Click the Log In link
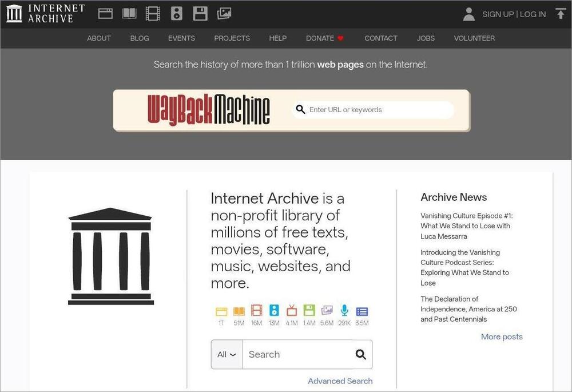This screenshot has width=572, height=392. click(533, 14)
